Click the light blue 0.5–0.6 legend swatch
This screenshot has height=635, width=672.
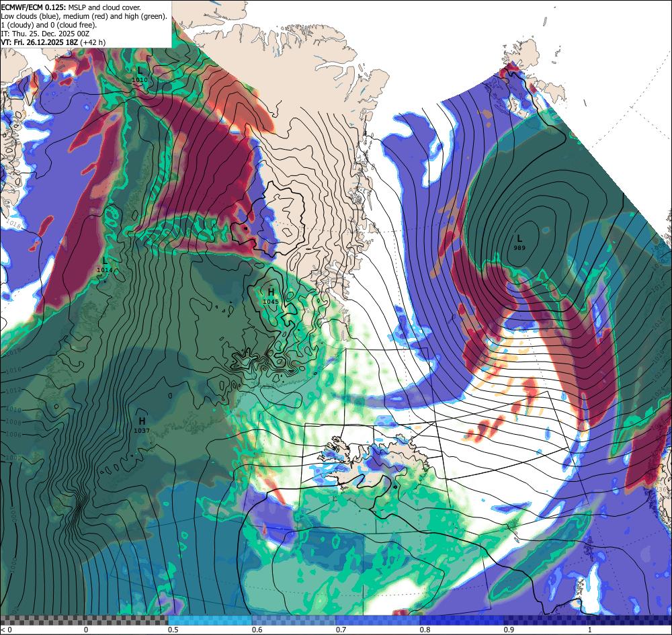[210, 620]
